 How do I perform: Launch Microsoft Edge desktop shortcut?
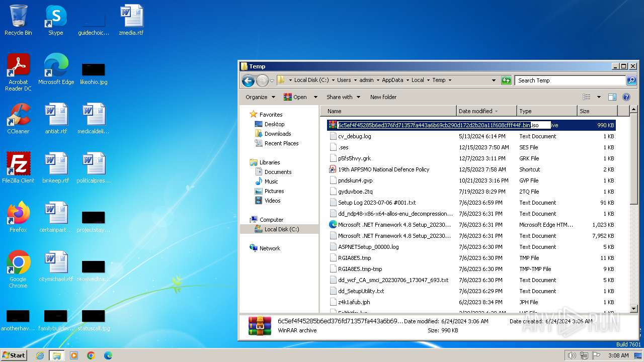[x=56, y=69]
